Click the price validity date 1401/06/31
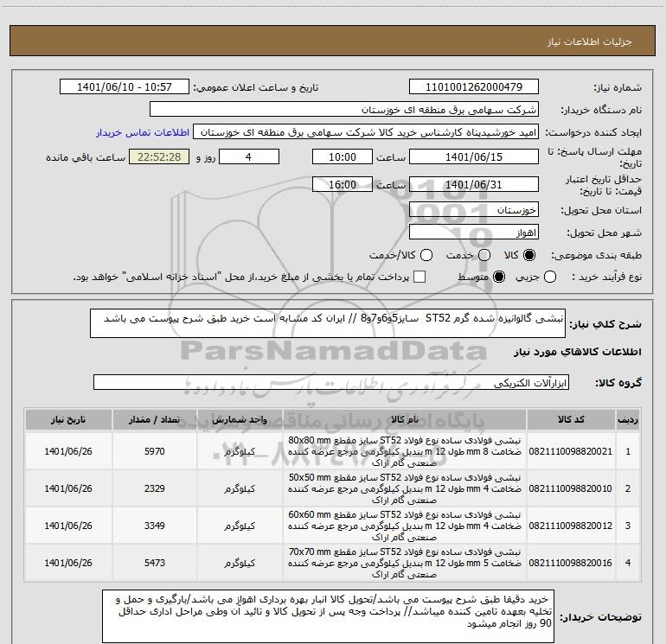Screen dimensions: 666x644 point(474,185)
